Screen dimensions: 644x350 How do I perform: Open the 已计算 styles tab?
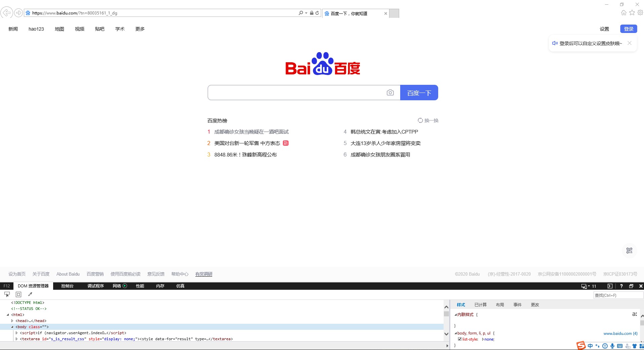click(480, 305)
